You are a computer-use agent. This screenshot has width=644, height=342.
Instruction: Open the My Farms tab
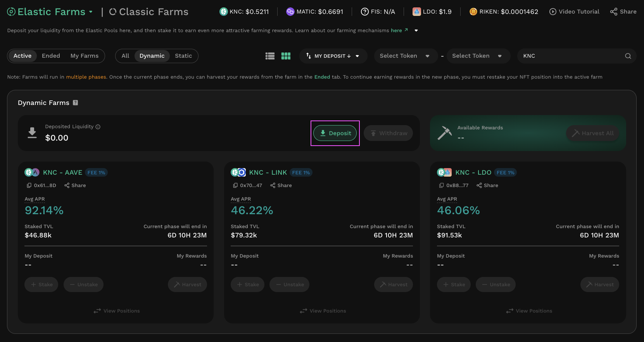[x=85, y=56]
